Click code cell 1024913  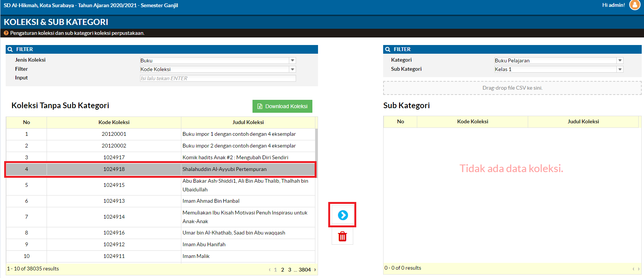[114, 201]
